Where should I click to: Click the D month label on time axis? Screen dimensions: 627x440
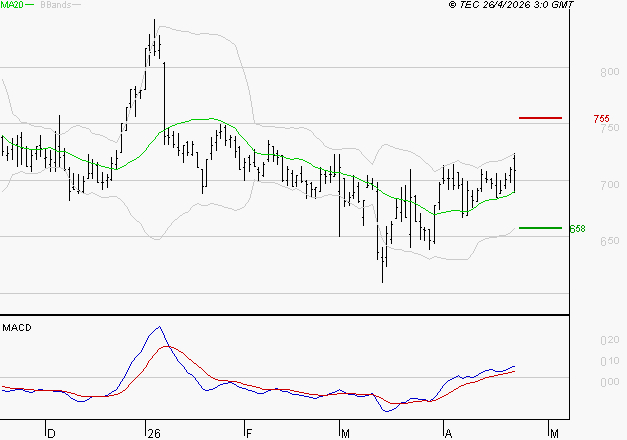51,434
